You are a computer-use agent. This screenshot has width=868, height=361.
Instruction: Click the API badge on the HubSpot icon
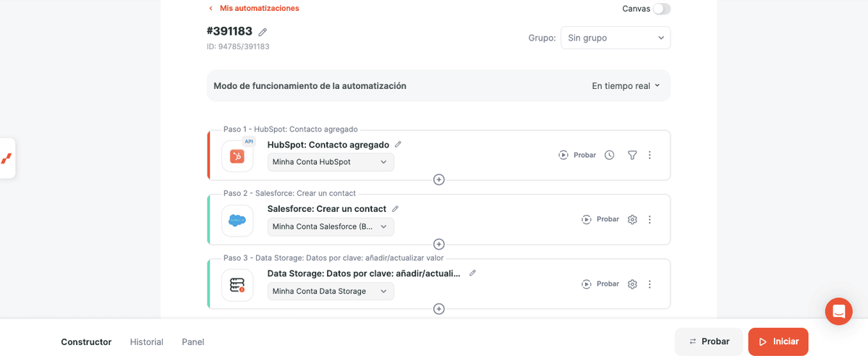pyautogui.click(x=250, y=141)
